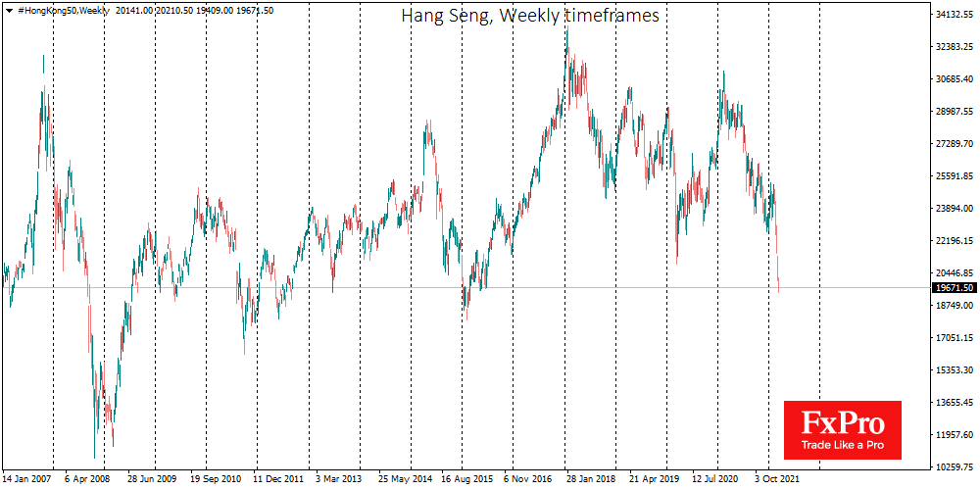Click the 15353.35 price axis label

pos(954,370)
